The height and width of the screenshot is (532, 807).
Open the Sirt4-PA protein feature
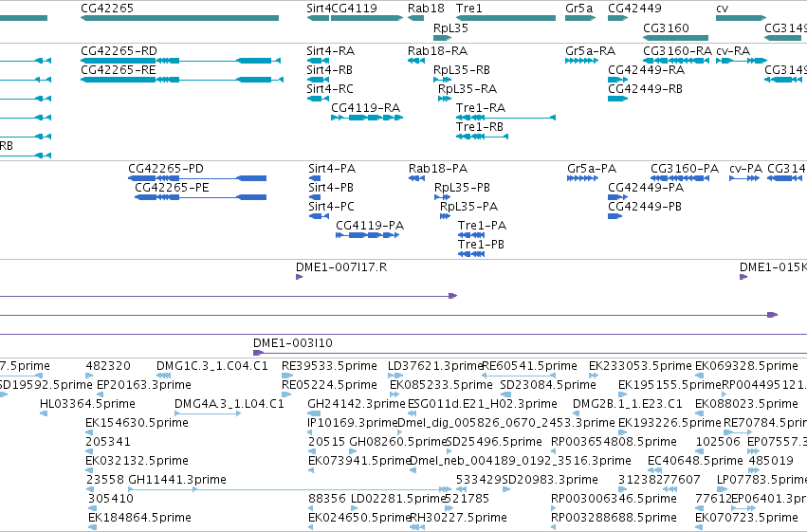(x=315, y=178)
